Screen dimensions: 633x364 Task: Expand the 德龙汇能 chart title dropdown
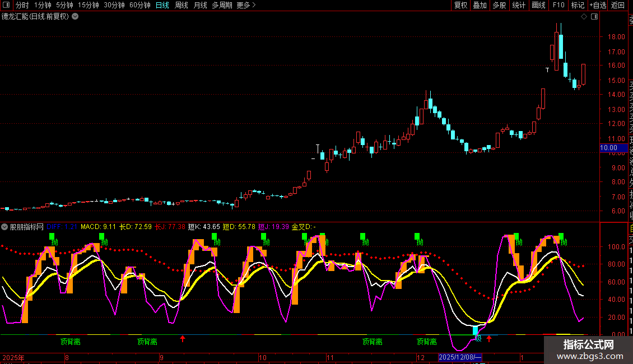click(76, 17)
